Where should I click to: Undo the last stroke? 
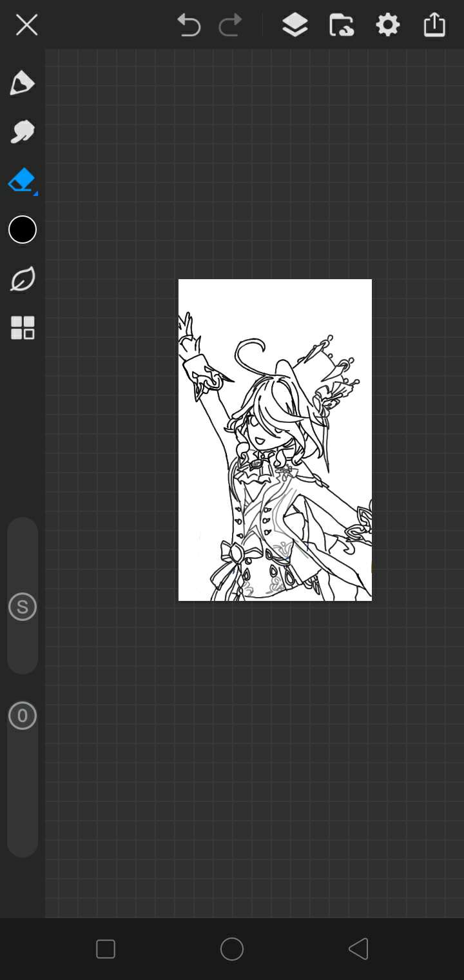[189, 25]
